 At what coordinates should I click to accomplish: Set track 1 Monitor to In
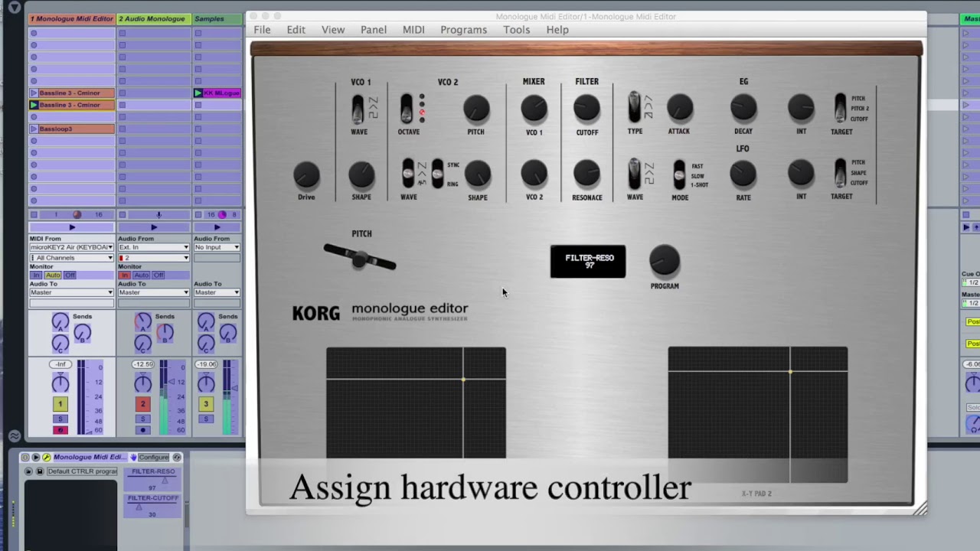click(x=36, y=275)
